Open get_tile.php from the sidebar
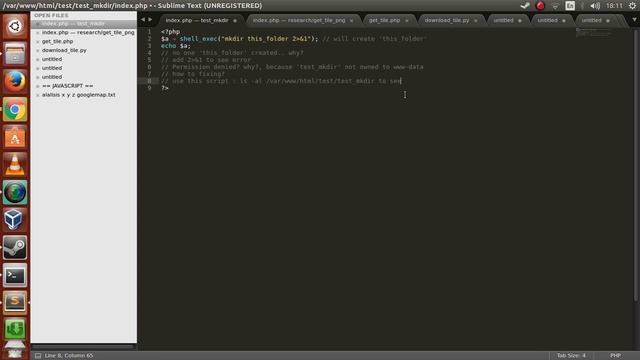This screenshot has height=360, width=640. 84,41
